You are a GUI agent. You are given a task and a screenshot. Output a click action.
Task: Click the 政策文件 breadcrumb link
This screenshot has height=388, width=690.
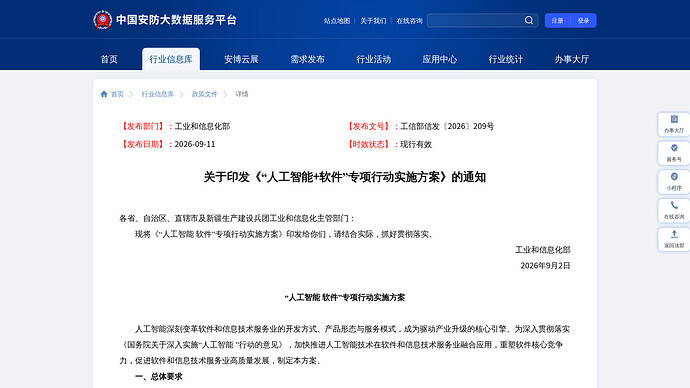click(x=205, y=94)
